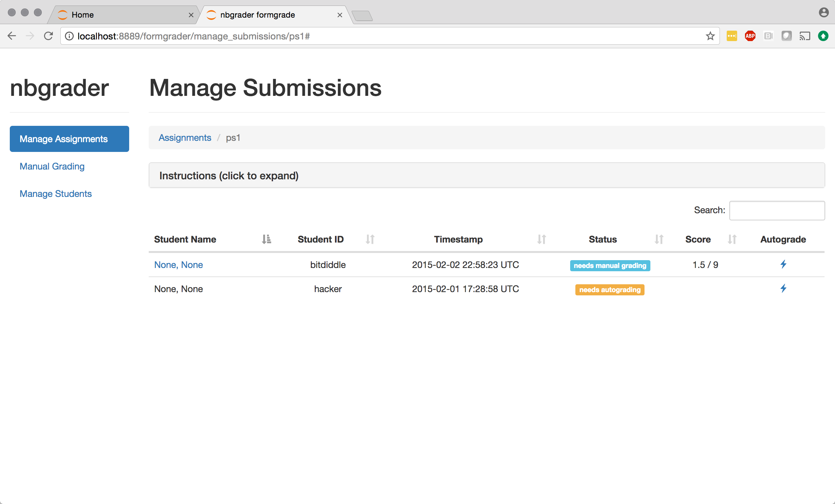This screenshot has width=835, height=504.
Task: Click the yellow password extension icon
Action: pyautogui.click(x=732, y=36)
